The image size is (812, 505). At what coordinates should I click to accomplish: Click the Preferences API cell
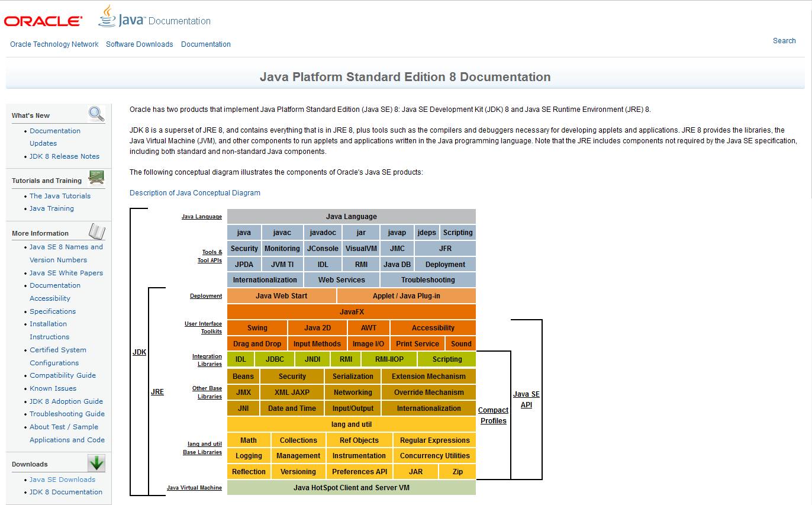click(x=359, y=472)
